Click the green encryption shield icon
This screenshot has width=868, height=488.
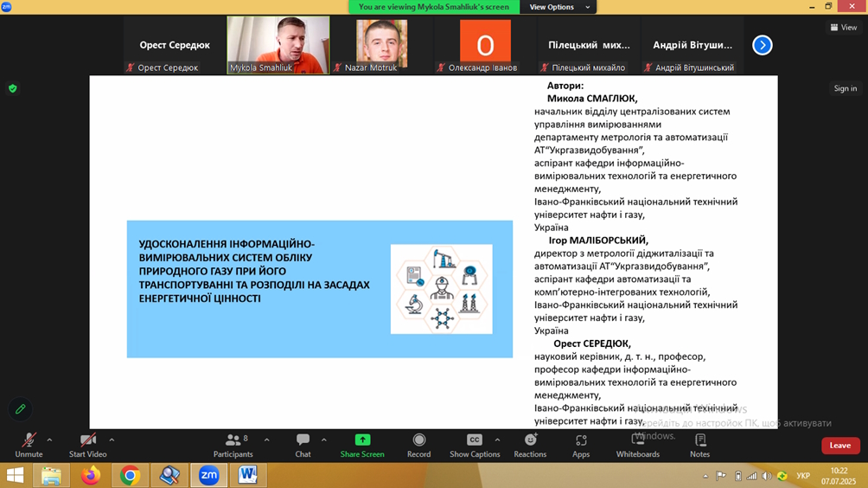coord(13,88)
